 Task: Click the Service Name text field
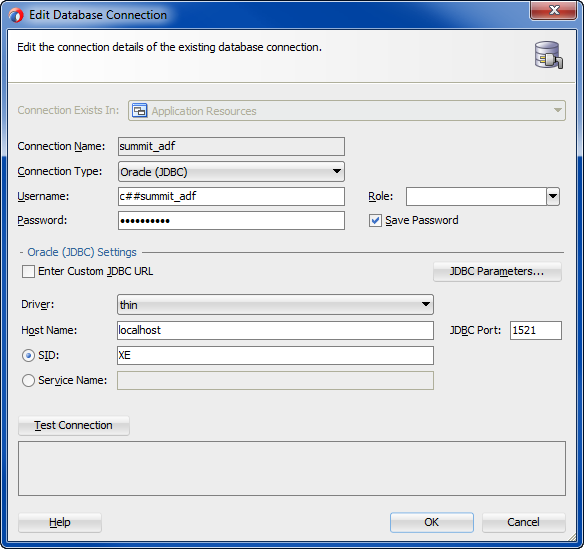(275, 381)
